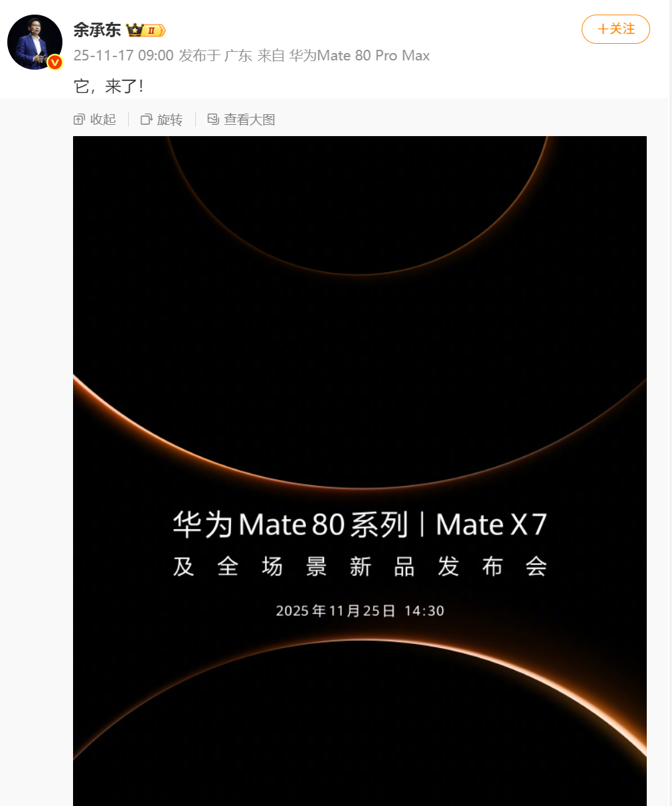Collapse the image with 收起 label
This screenshot has height=806, width=672.
pyautogui.click(x=103, y=120)
